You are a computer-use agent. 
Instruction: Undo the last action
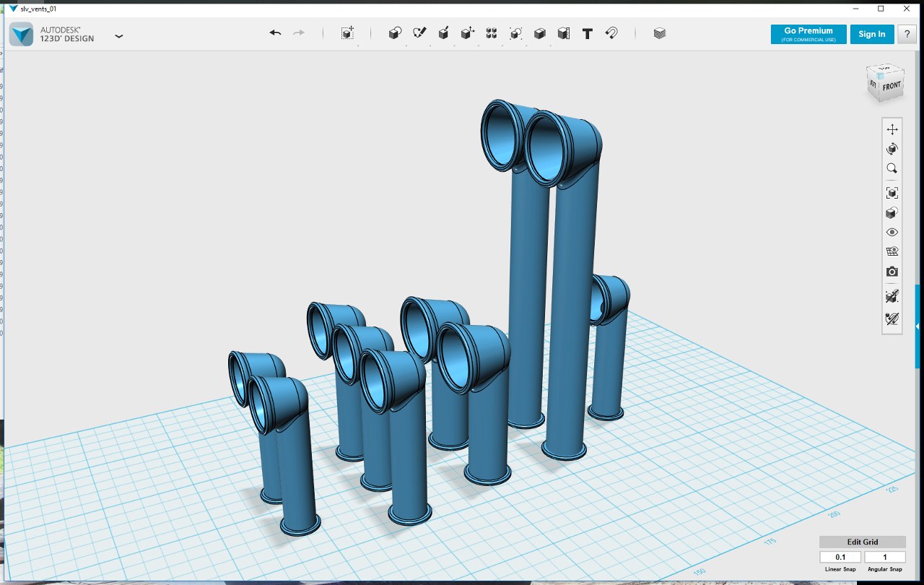pos(275,33)
